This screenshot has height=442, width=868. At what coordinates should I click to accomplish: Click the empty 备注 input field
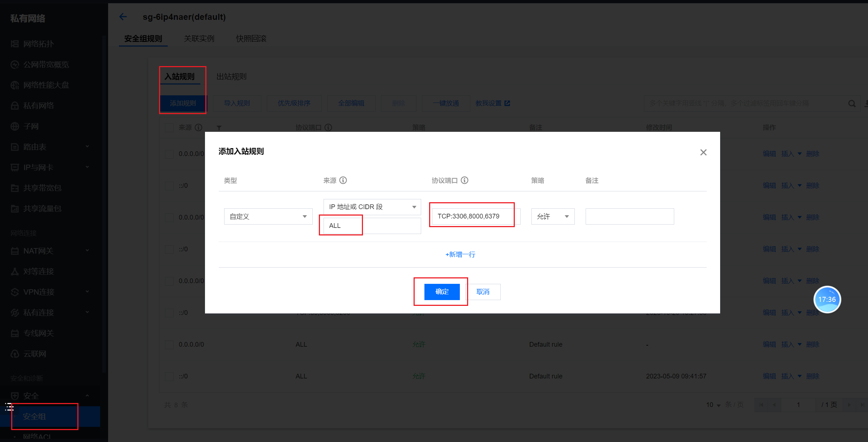(629, 216)
